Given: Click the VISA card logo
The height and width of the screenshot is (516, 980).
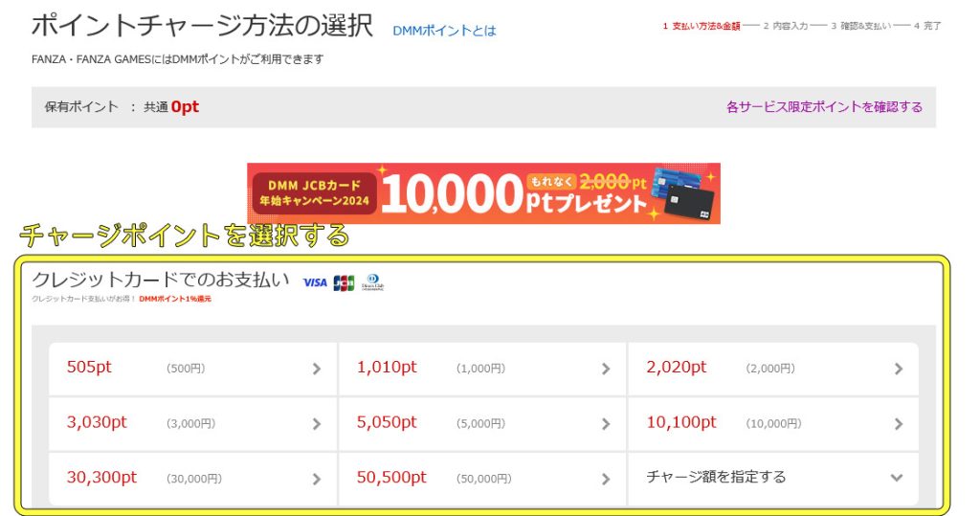Looking at the screenshot, I should pos(315,282).
